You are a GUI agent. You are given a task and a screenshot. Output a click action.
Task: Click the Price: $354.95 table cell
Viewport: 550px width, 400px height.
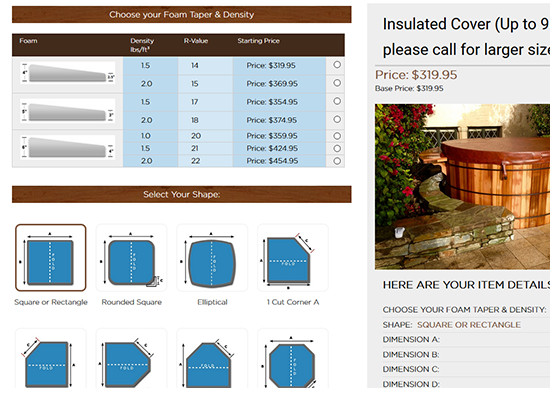(280, 102)
